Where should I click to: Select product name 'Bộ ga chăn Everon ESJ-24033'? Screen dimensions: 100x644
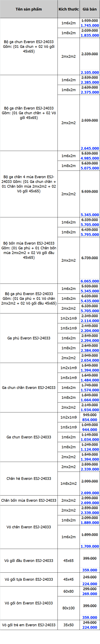29,108
